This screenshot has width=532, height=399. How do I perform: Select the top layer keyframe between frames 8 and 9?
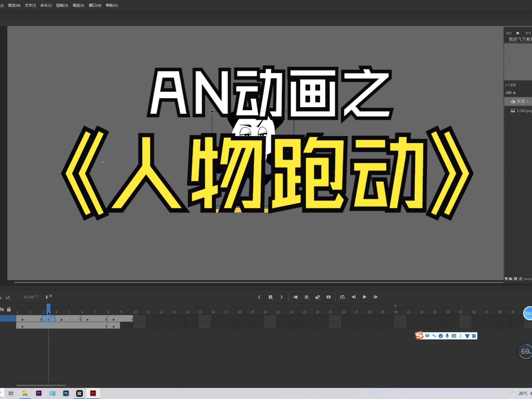click(113, 320)
